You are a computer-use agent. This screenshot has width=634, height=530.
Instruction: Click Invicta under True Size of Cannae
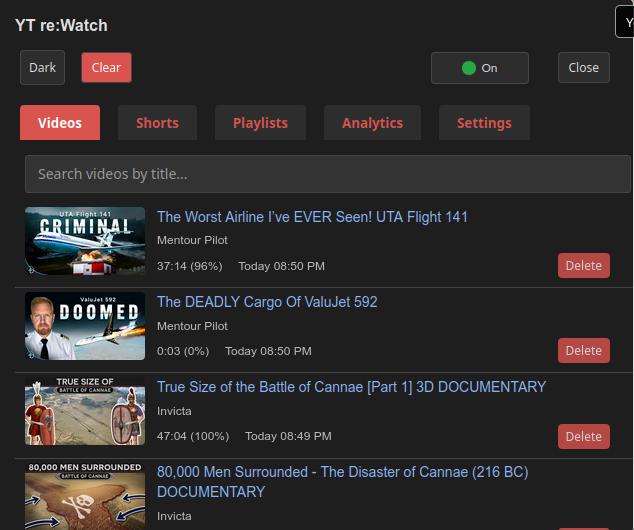tap(174, 411)
